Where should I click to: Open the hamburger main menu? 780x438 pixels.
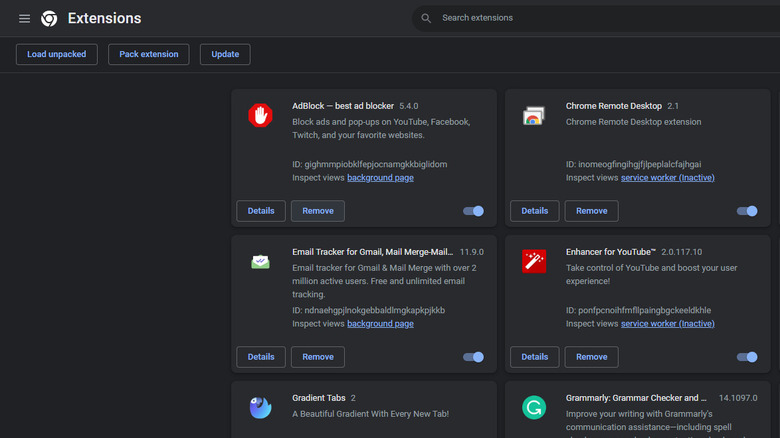coord(24,18)
